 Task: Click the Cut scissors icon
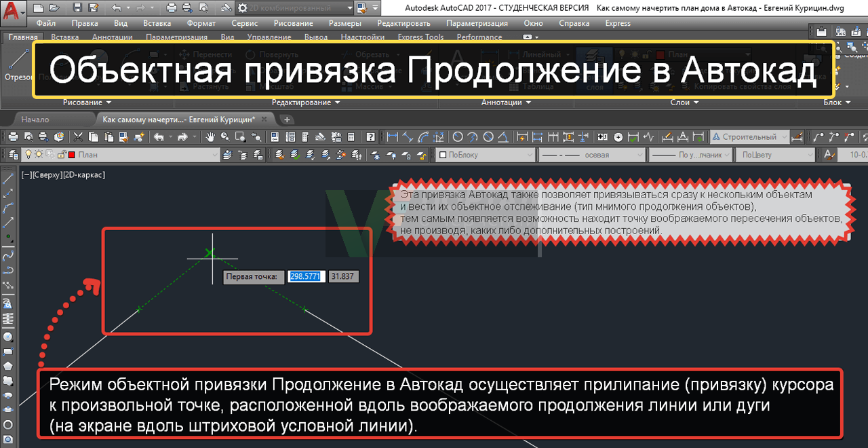tap(78, 136)
